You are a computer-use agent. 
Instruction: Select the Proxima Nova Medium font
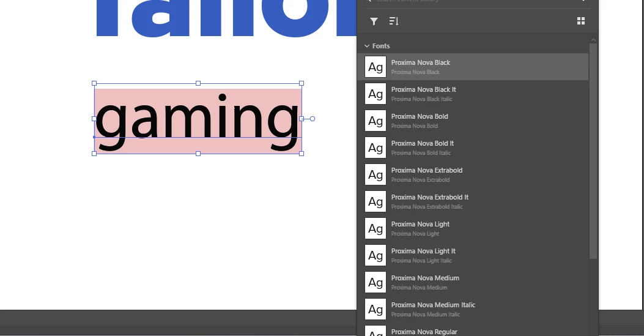[473, 282]
